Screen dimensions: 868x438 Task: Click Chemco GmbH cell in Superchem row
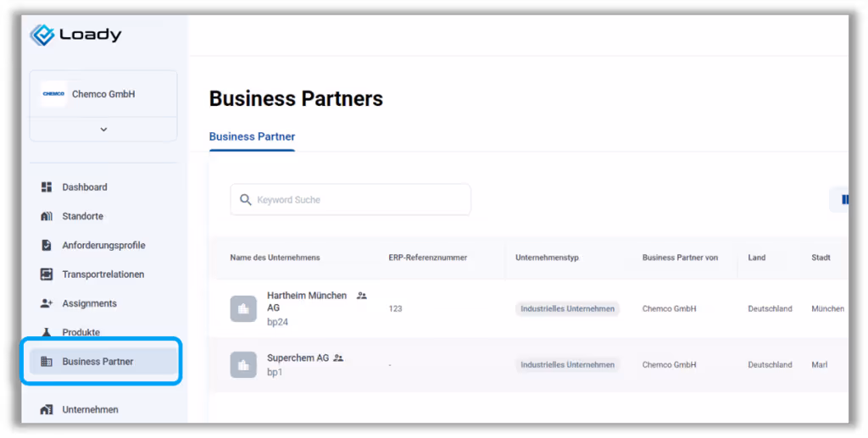click(x=670, y=365)
